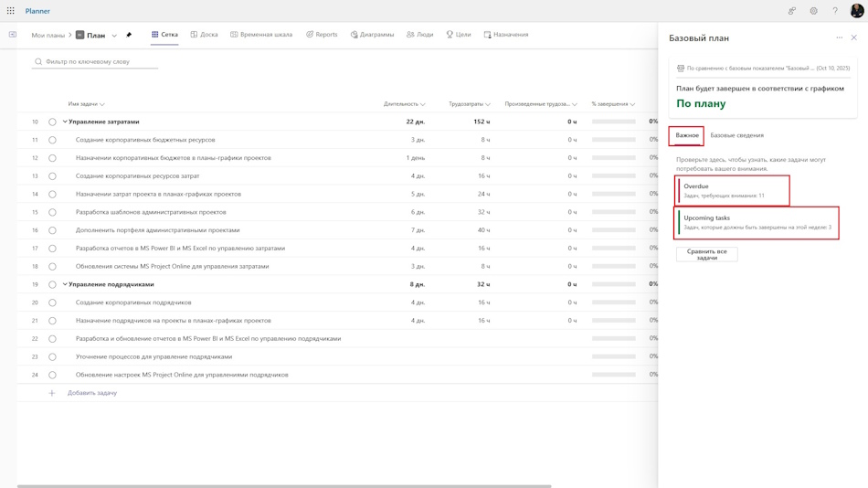The height and width of the screenshot is (488, 868).
Task: Open the Диаграммы tab
Action: coord(372,35)
